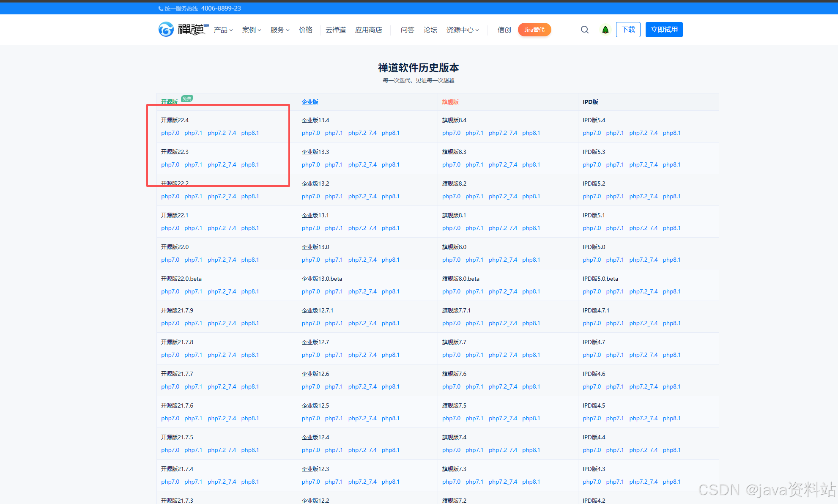Click the 下载 button

(x=628, y=30)
